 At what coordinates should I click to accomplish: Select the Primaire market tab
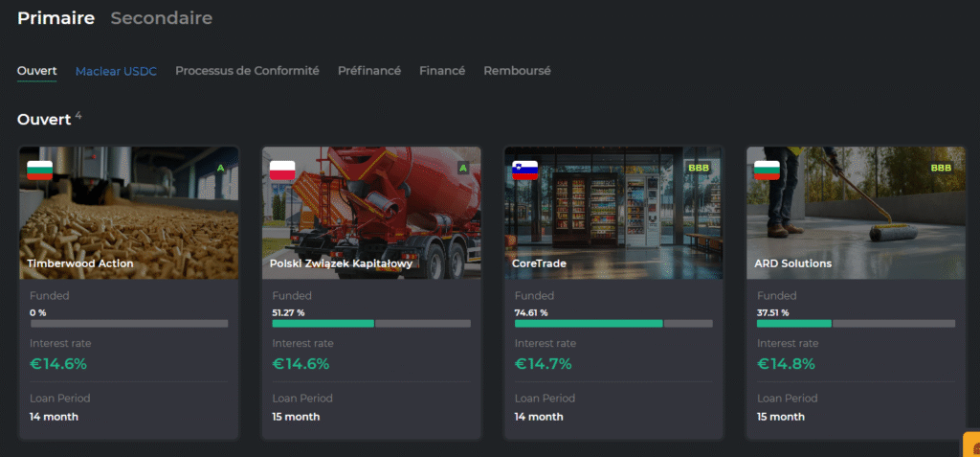56,18
